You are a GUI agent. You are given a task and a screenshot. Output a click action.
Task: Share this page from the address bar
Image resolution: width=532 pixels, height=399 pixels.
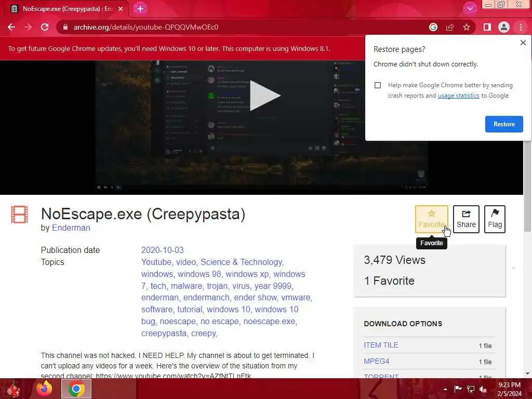(x=450, y=27)
